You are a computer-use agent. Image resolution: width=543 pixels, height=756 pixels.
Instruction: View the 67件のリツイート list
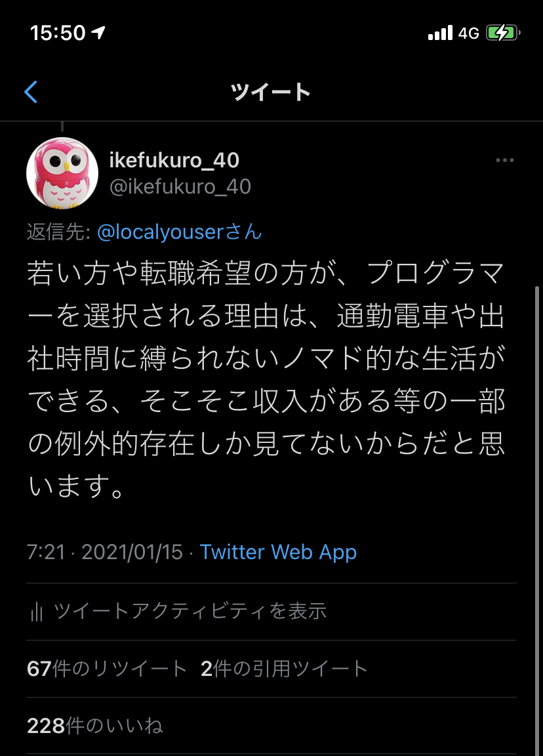(107, 669)
